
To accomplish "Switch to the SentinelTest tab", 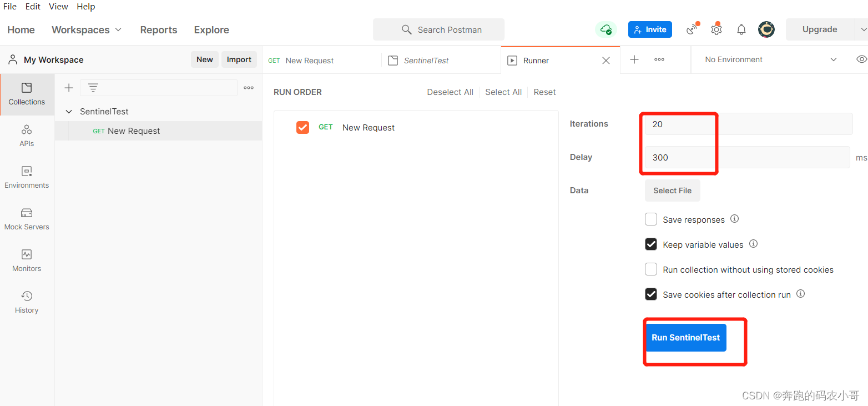I will click(441, 60).
